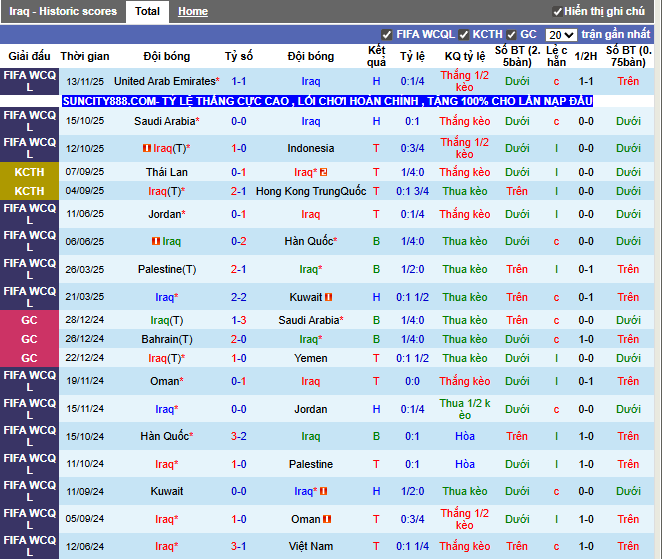Open United Arab Emirates team link
The image size is (662, 559).
165,81
